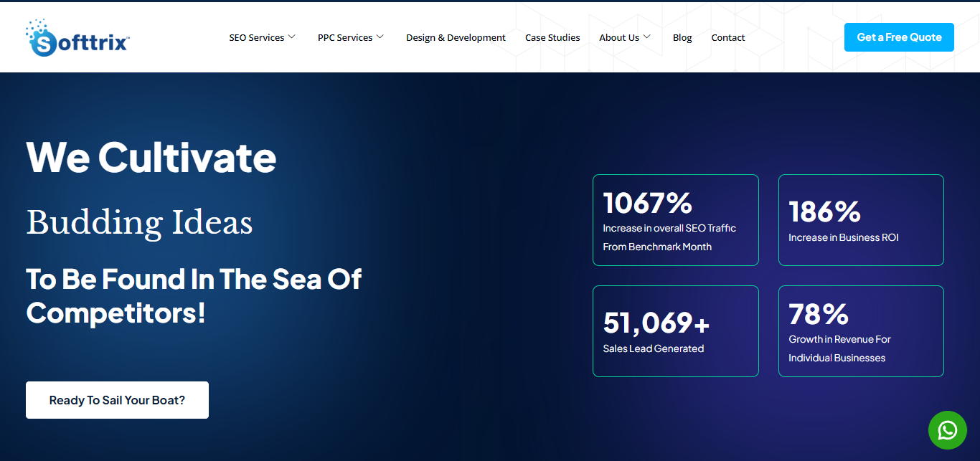Open the SEO Services menu item

256,38
